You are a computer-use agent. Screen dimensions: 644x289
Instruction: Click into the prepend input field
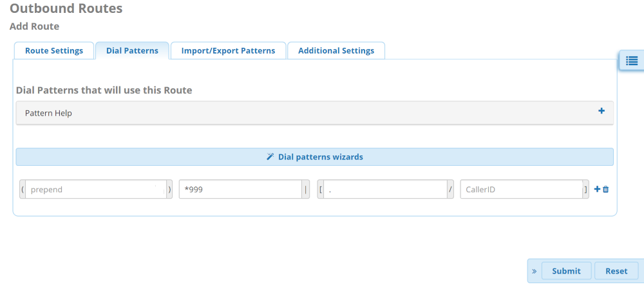[x=95, y=190]
